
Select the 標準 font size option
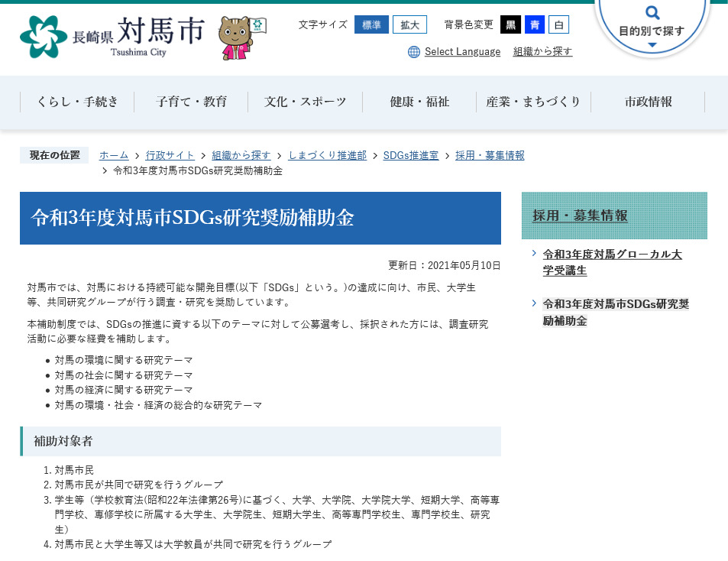371,25
